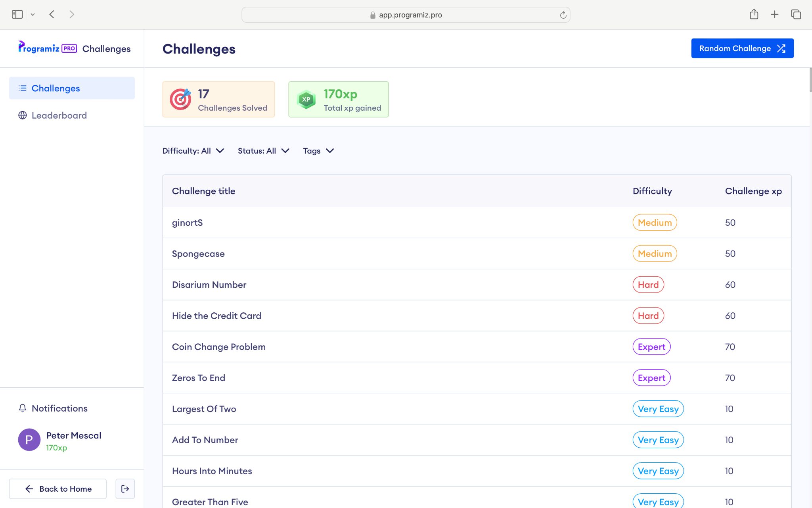Click the Safari sidebar toggle icon
Viewport: 812px width, 508px height.
point(17,15)
